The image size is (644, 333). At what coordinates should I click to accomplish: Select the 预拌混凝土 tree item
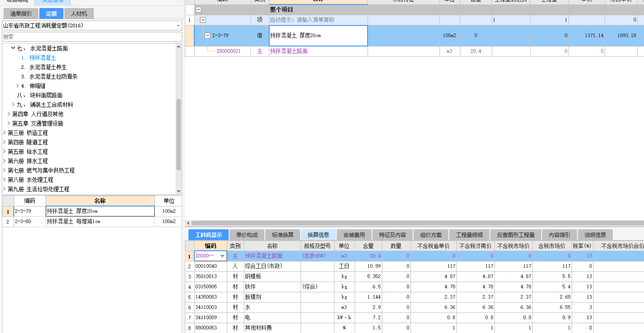coord(42,58)
